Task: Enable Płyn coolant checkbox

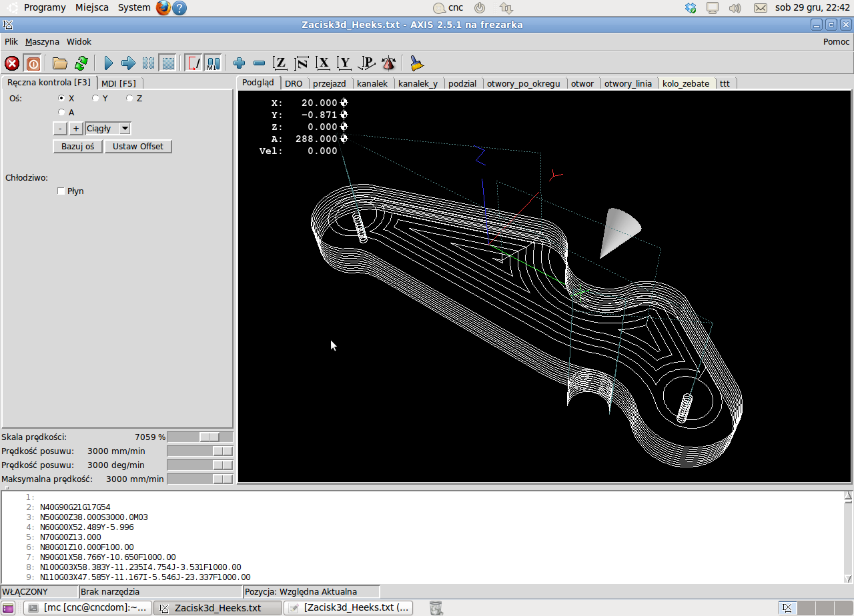Action: tap(61, 191)
